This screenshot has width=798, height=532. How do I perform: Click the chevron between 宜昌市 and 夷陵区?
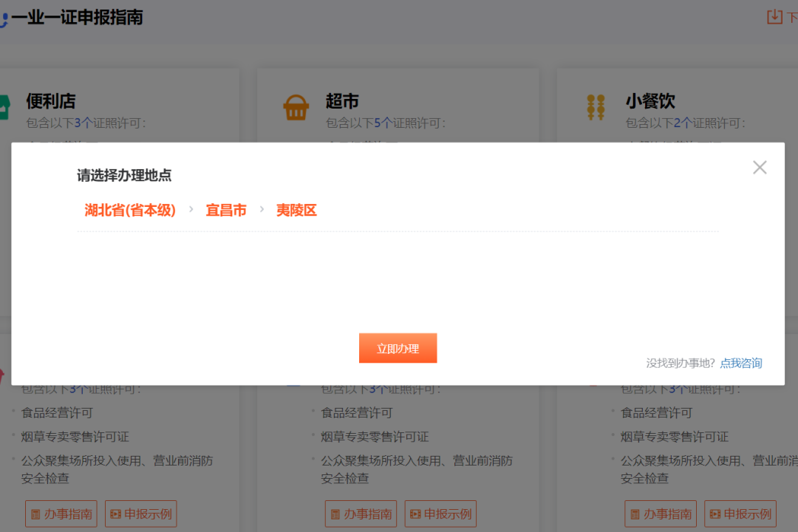pyautogui.click(x=262, y=210)
